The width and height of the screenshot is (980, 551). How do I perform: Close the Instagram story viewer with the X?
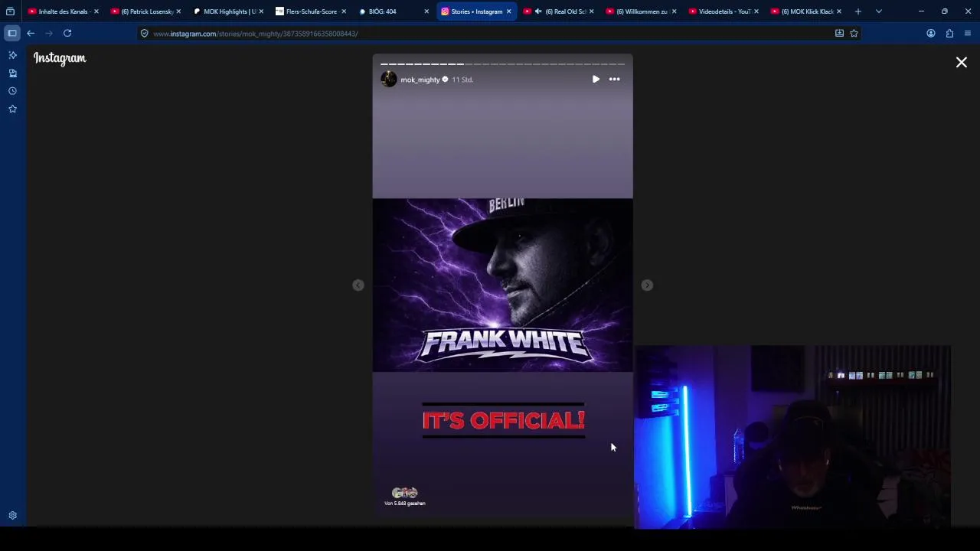tap(962, 63)
